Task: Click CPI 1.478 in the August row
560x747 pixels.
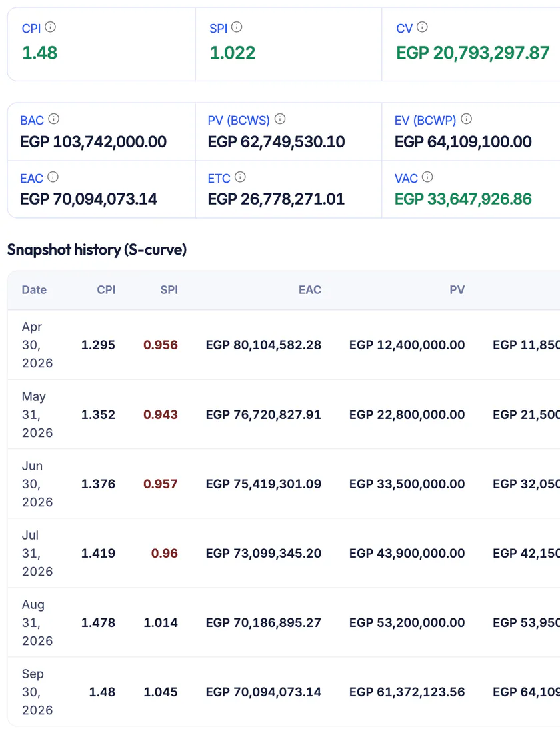Action: tap(98, 623)
